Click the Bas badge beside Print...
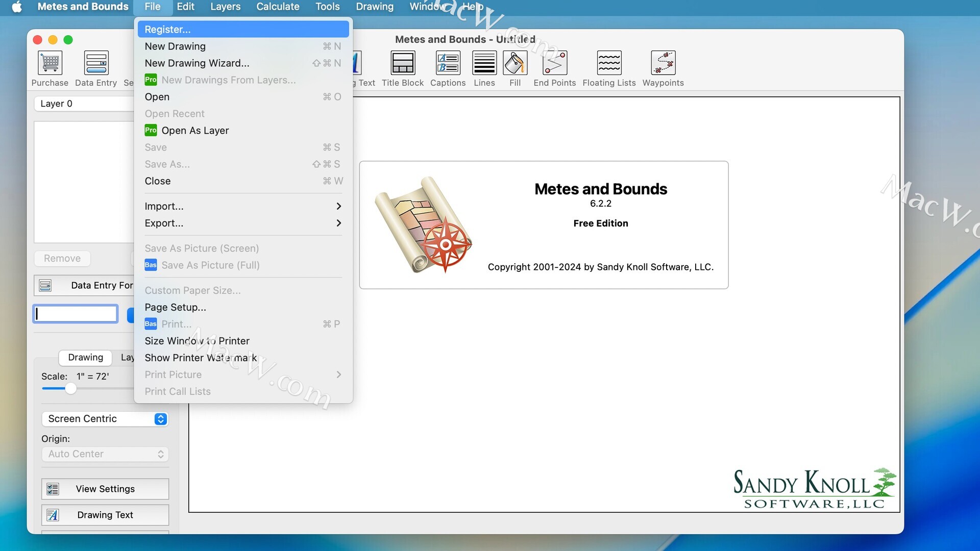This screenshot has height=551, width=980. click(x=151, y=324)
